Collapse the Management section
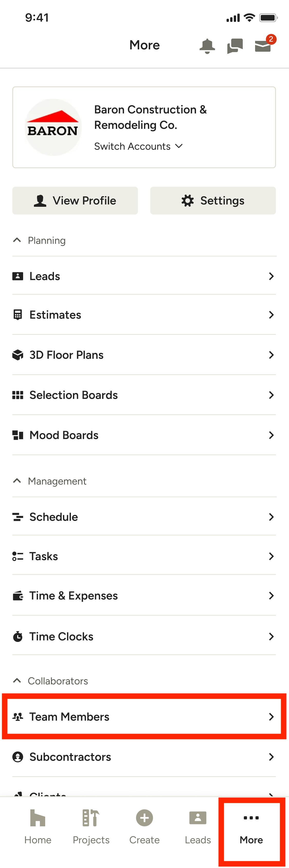Screen dimensions: 289x868 [17, 481]
